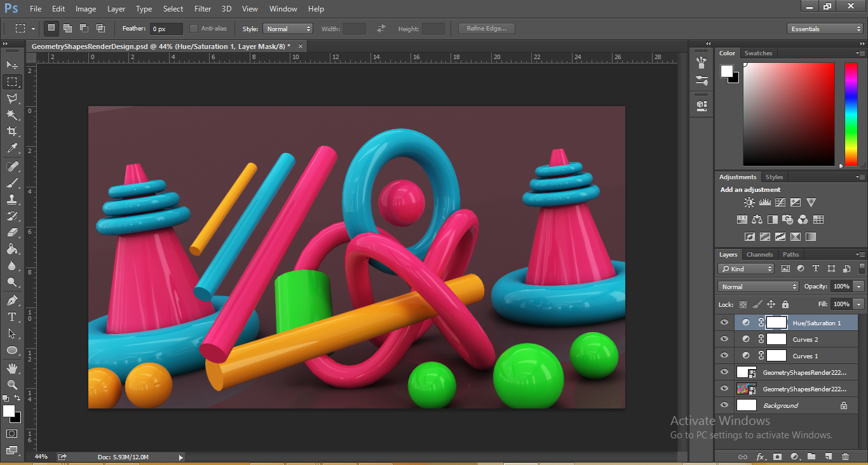Select the Horizontal Type tool

[11, 316]
